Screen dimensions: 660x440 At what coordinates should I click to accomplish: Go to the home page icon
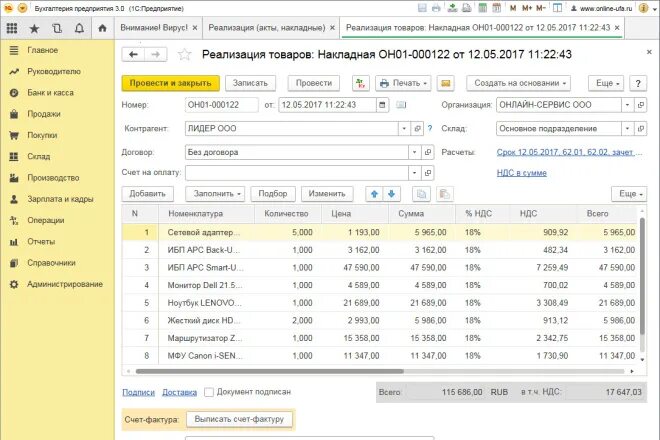pos(102,28)
